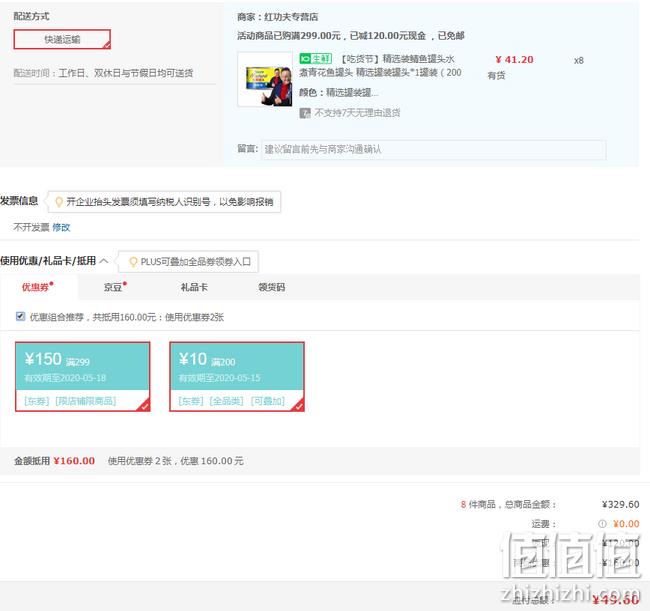Switch to the 京豆 tab
The height and width of the screenshot is (611, 650).
point(115,287)
